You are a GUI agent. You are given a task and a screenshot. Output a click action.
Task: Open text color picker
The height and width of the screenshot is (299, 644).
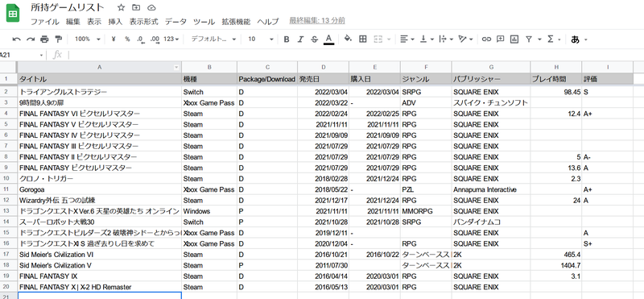point(328,39)
